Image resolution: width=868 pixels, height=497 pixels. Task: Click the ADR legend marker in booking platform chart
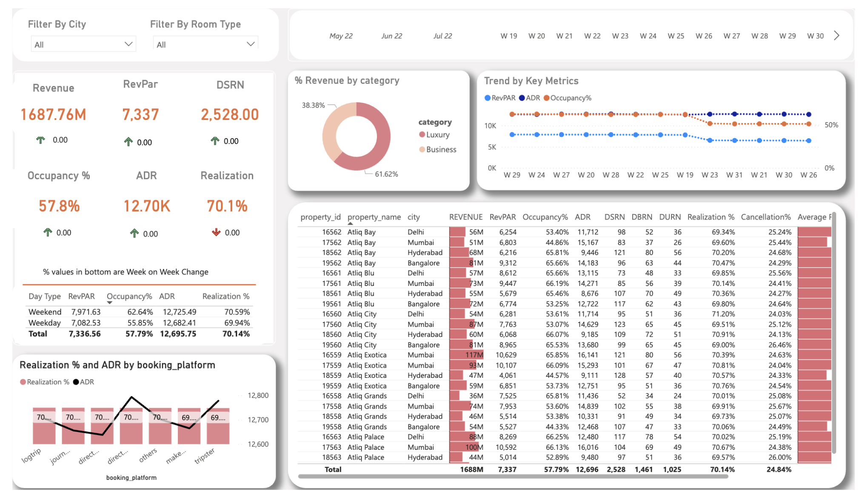pyautogui.click(x=76, y=382)
